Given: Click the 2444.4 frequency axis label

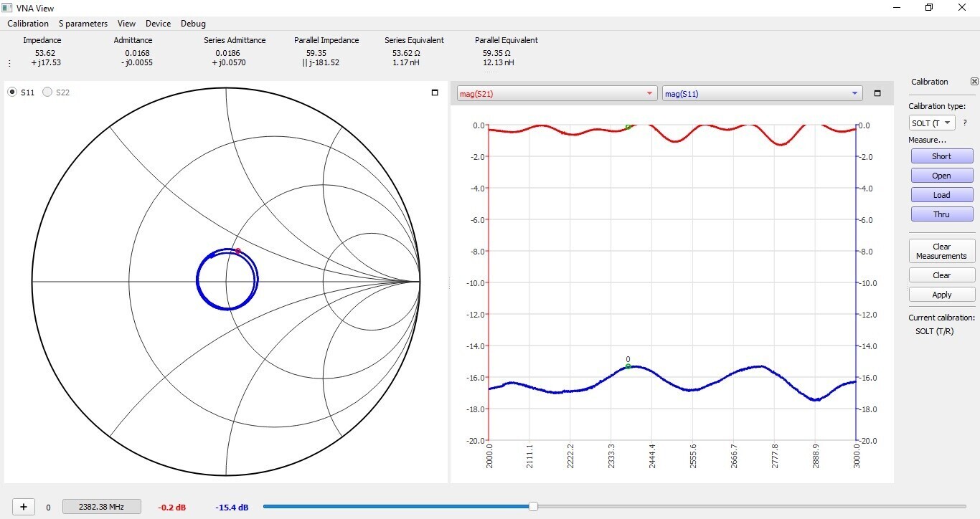Looking at the screenshot, I should [652, 457].
